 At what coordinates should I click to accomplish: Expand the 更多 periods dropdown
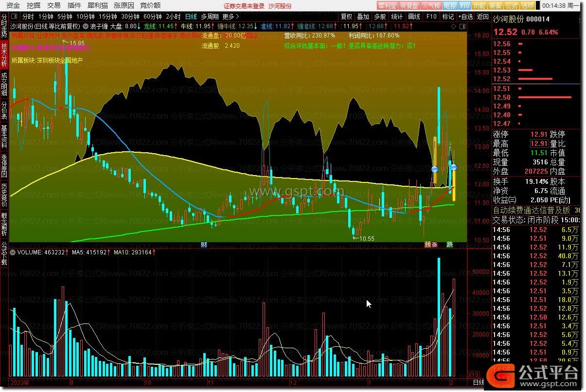[x=231, y=17]
